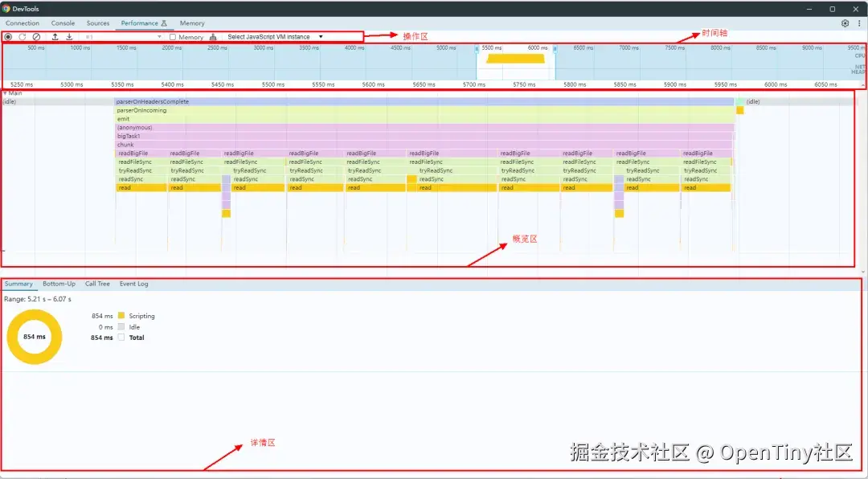This screenshot has height=479, width=868.
Task: Click the yellow CPU activity in overview
Action: [515, 58]
